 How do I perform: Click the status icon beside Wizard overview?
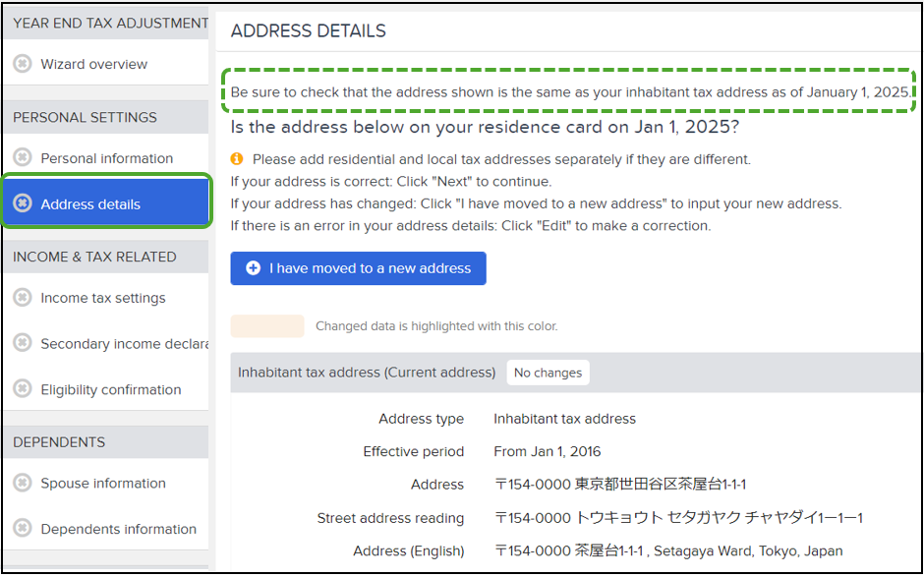(23, 64)
